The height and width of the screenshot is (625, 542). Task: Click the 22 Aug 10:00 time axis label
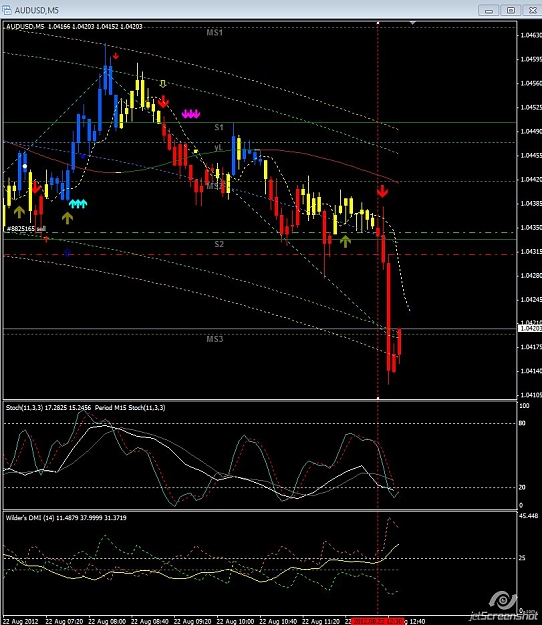pos(235,621)
